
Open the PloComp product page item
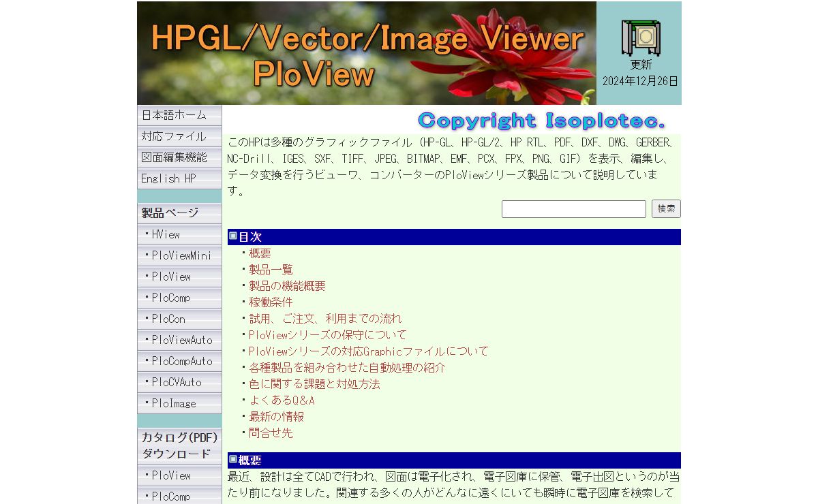point(179,298)
